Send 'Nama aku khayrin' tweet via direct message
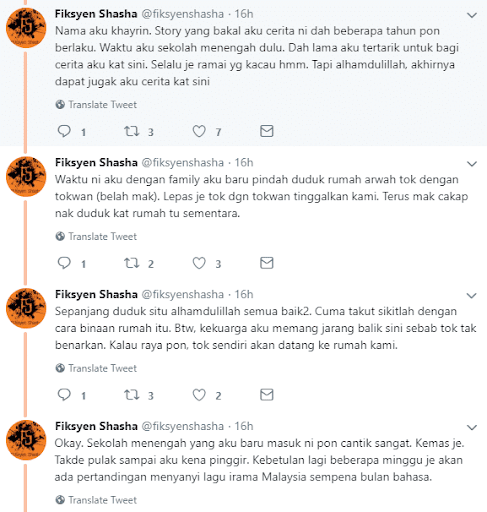The image size is (487, 512). pyautogui.click(x=267, y=131)
